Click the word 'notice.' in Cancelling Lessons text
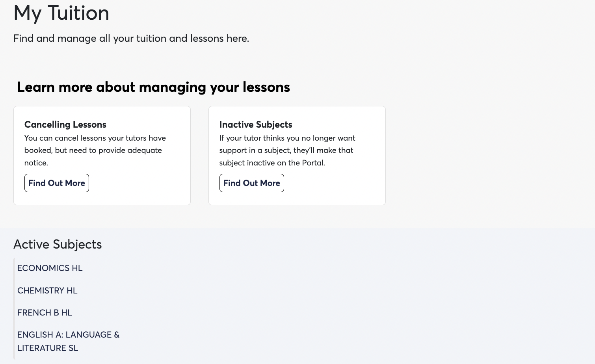 click(36, 163)
